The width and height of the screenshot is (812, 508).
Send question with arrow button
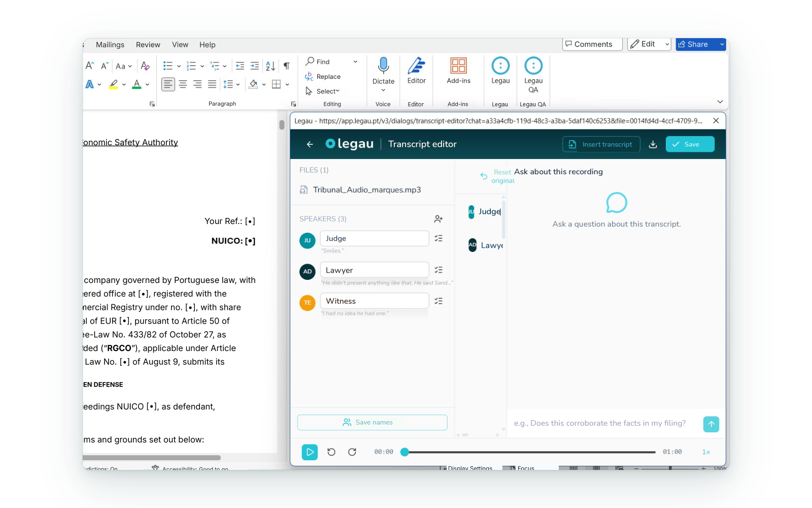[x=711, y=424]
